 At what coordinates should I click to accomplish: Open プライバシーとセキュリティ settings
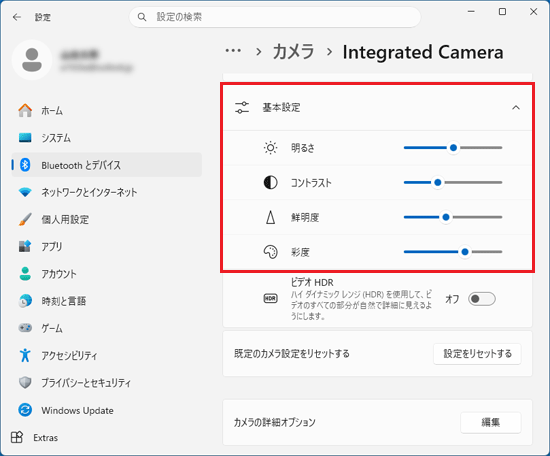107,382
